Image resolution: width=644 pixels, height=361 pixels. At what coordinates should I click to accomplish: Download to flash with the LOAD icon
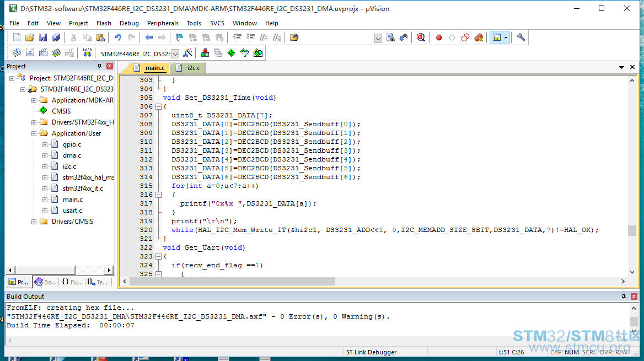[x=87, y=52]
